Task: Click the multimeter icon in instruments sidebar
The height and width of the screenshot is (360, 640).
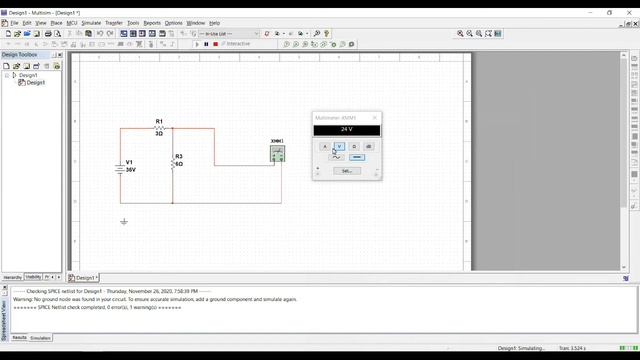Action: (x=634, y=58)
